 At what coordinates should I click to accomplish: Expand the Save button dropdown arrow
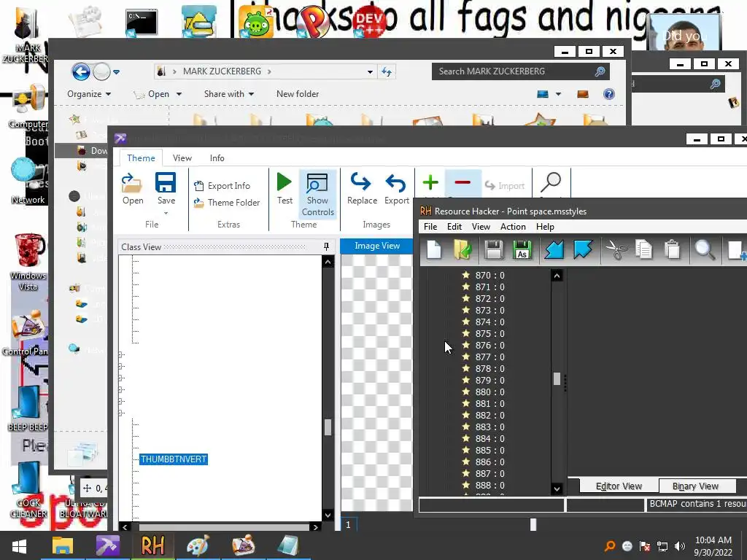point(166,213)
